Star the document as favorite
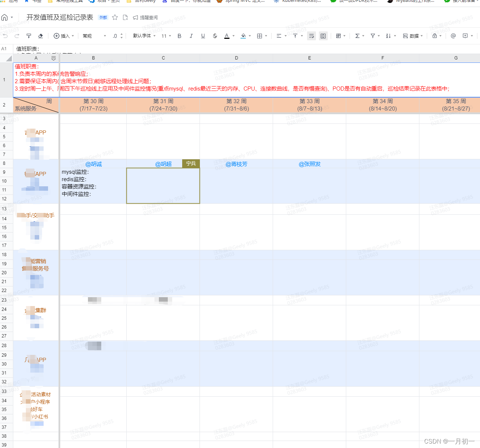The height and width of the screenshot is (448, 480). (x=115, y=17)
